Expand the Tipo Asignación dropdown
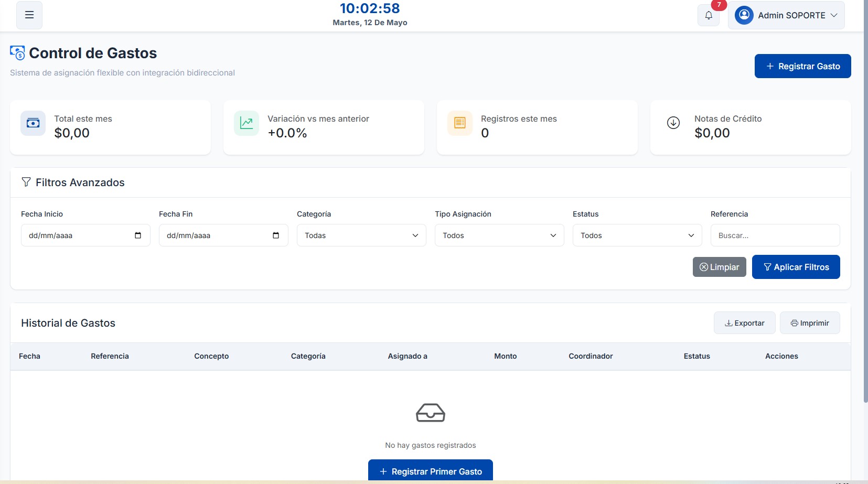 tap(499, 235)
